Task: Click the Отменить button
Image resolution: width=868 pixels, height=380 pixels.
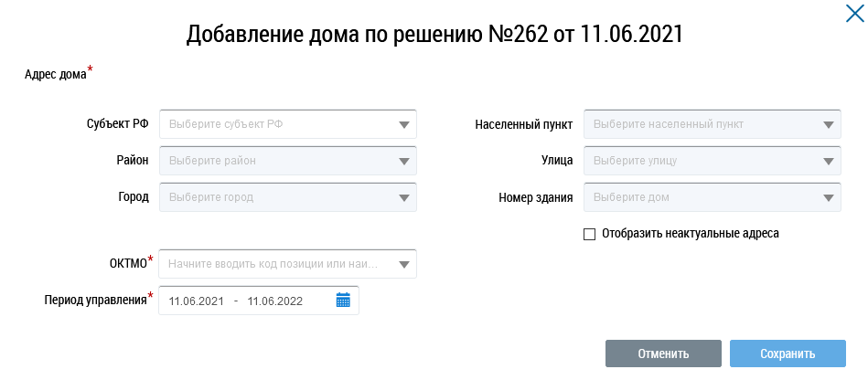Action: 663,354
